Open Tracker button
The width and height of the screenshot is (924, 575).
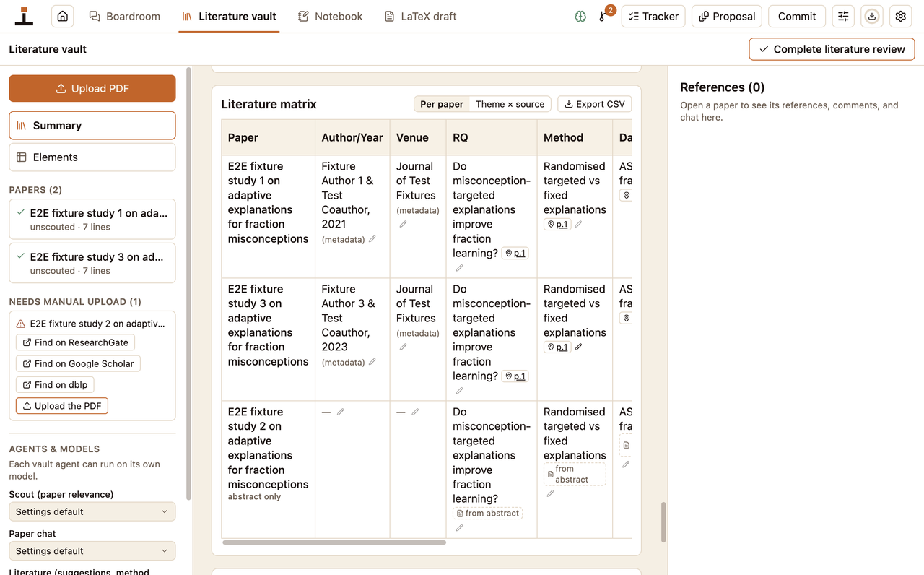(653, 16)
